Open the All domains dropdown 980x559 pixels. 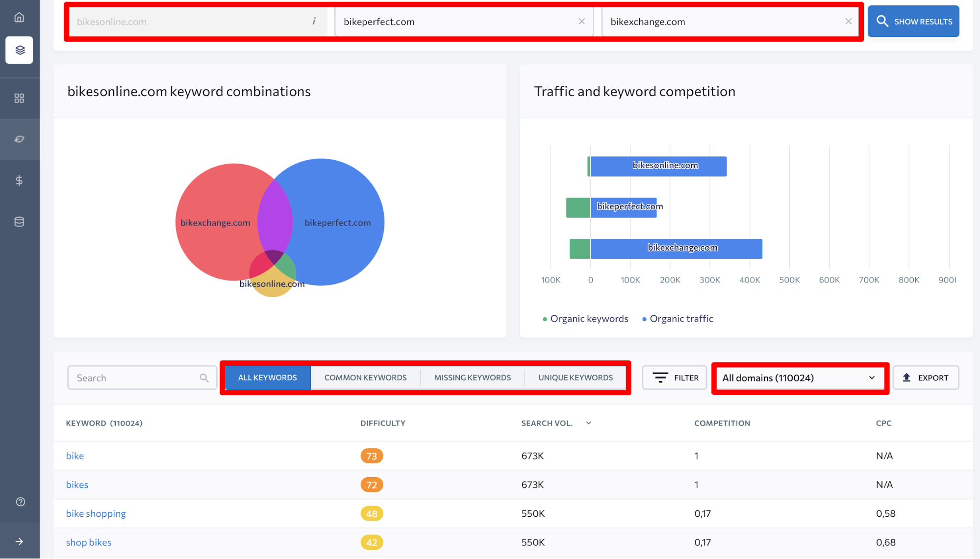pos(799,378)
